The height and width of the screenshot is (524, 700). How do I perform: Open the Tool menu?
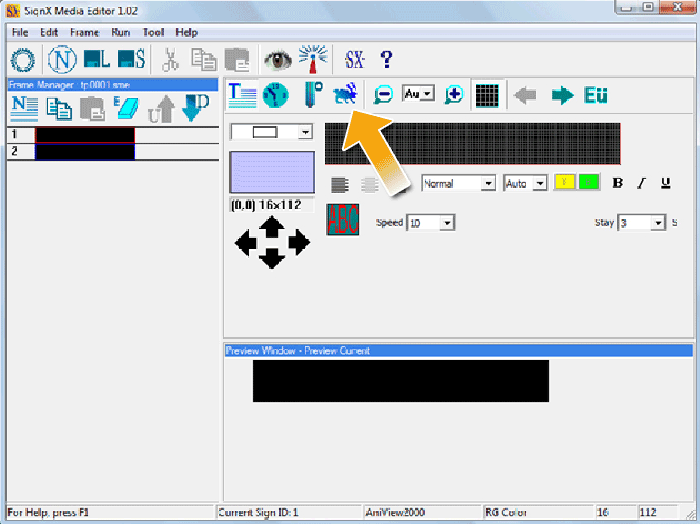(153, 33)
